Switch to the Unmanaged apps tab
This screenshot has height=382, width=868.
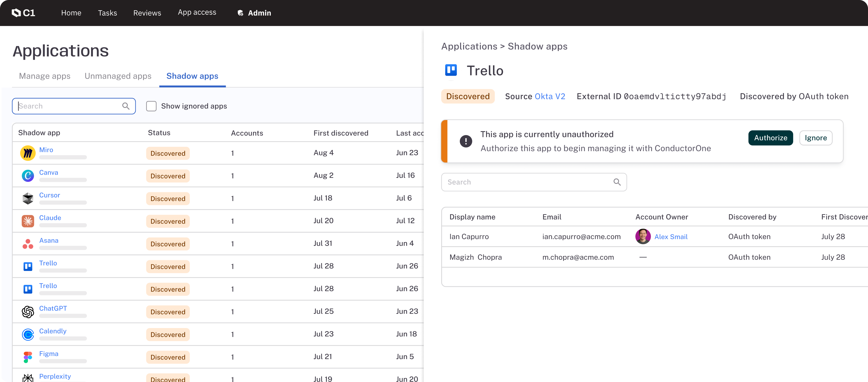click(118, 76)
